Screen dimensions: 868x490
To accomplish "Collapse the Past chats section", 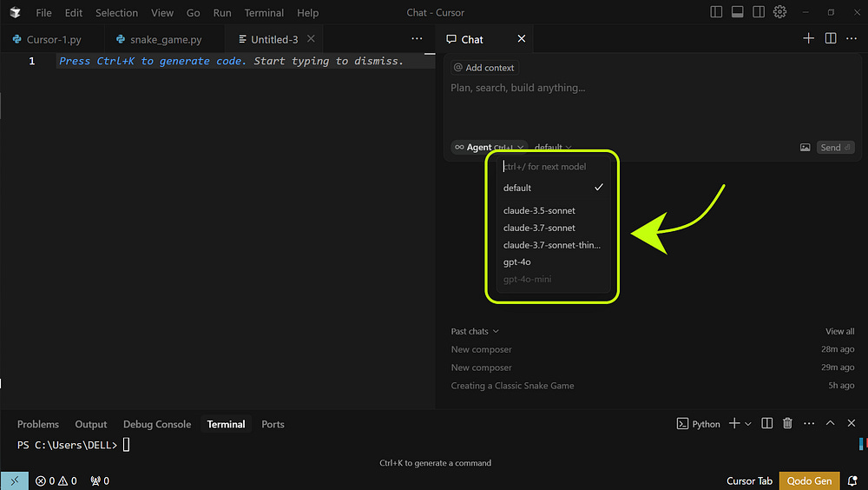I will click(x=475, y=332).
